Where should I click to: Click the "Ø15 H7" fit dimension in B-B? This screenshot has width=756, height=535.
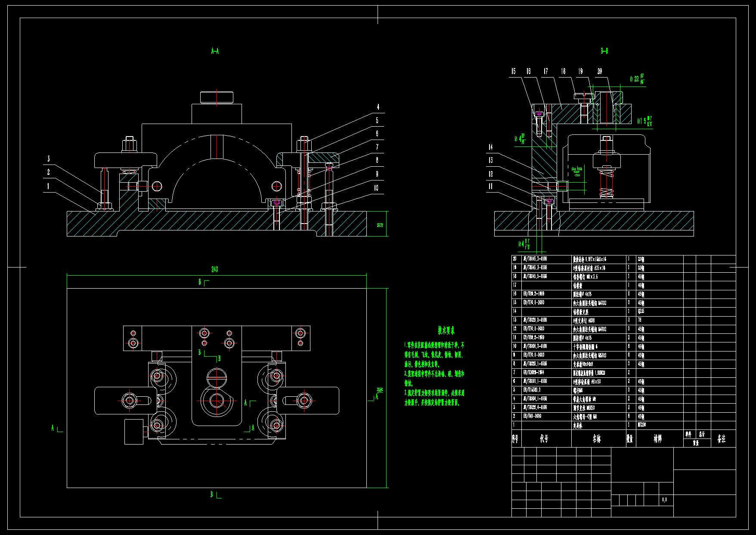coord(645,121)
